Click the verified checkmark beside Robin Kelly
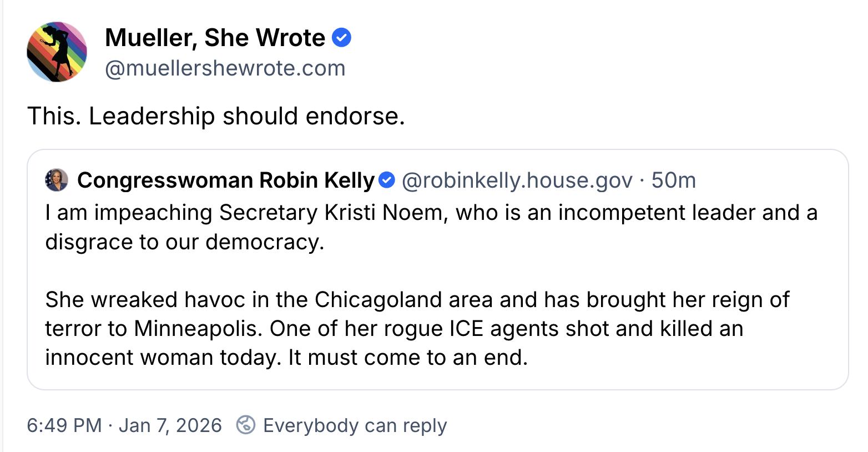Viewport: 868px width, 452px height. point(386,180)
